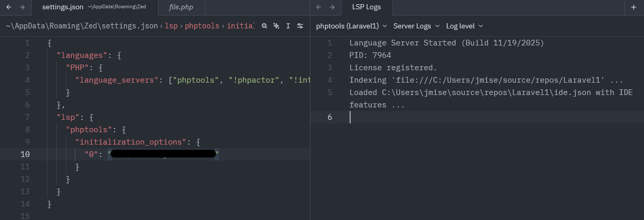Toggle the selections tool cursor icon

[288, 26]
